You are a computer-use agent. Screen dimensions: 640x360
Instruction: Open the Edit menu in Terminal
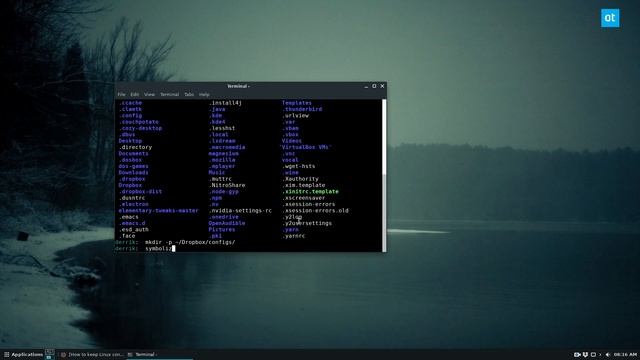135,94
